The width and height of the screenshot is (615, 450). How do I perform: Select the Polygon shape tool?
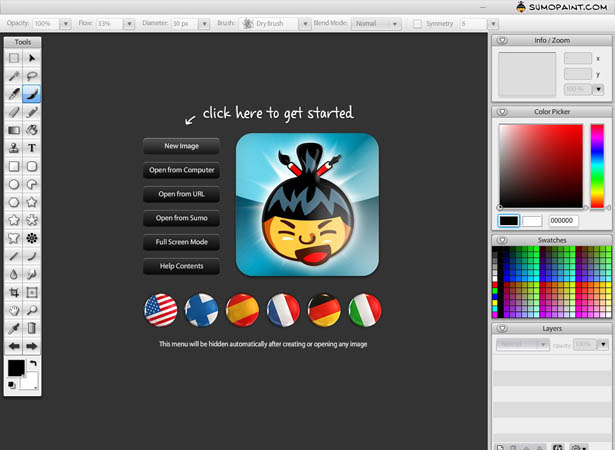14,202
